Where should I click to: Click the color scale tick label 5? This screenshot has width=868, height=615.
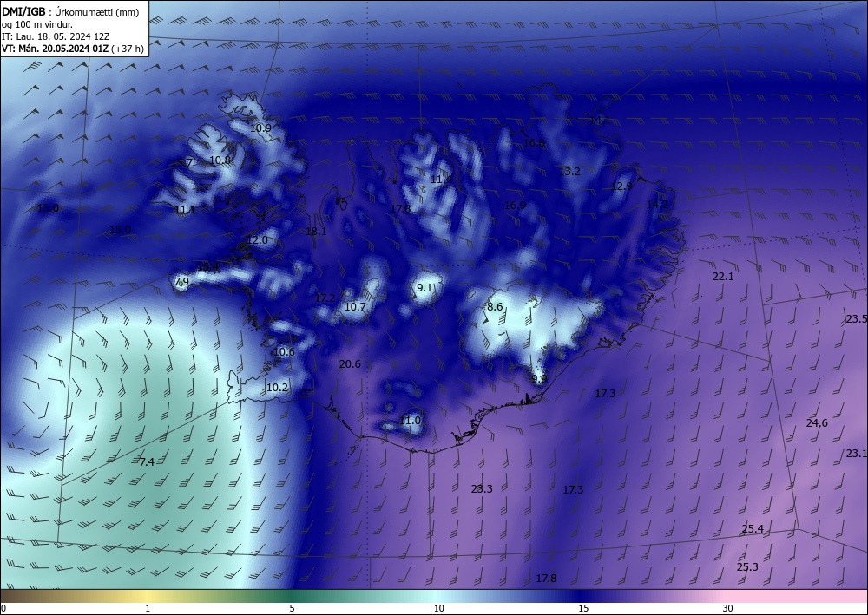(x=292, y=608)
